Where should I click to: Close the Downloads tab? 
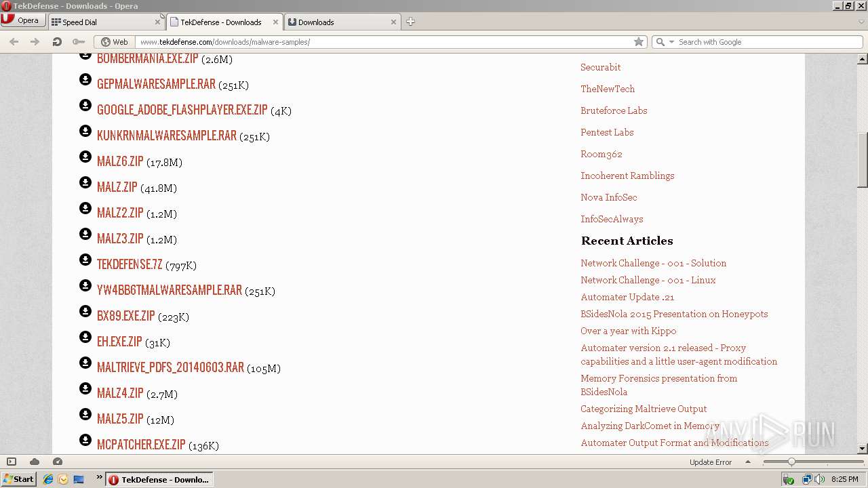click(393, 22)
